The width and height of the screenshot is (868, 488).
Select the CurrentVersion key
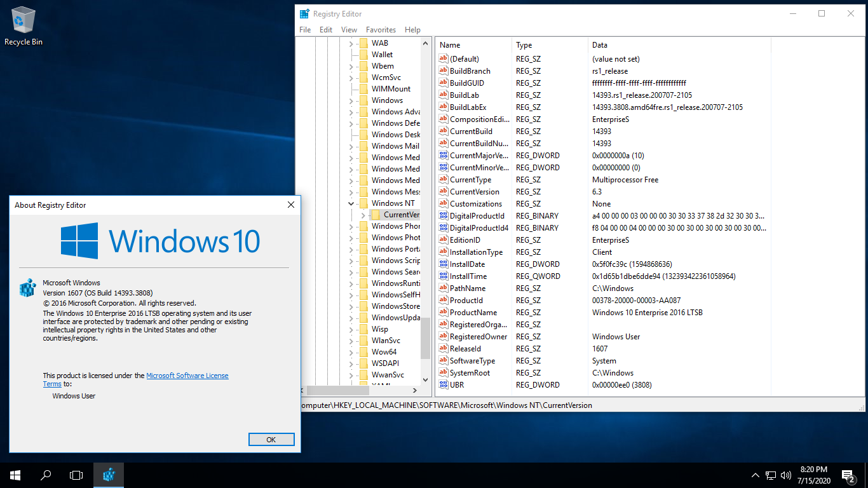[x=402, y=215]
